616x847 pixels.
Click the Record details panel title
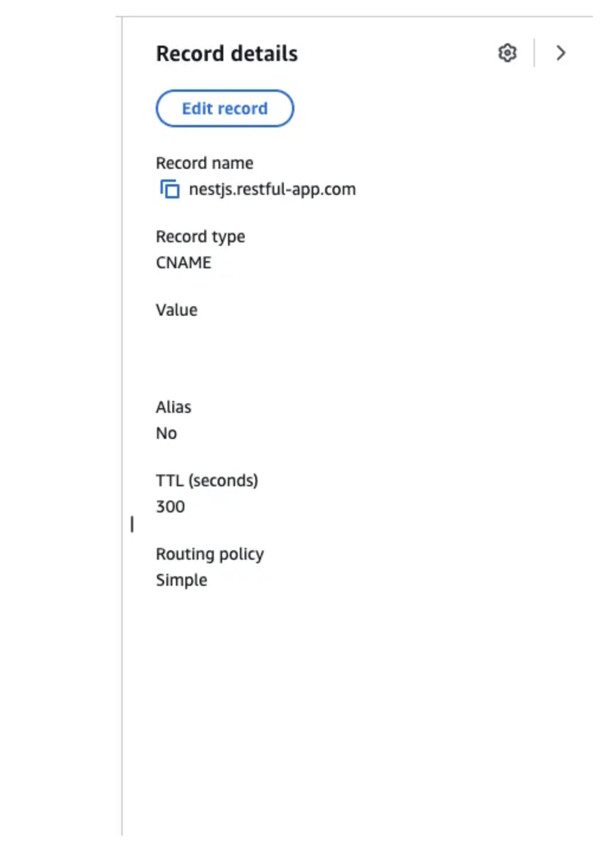pyautogui.click(x=227, y=53)
